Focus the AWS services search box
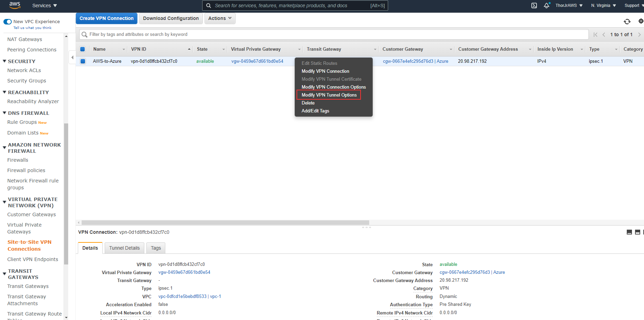The image size is (644, 320). [295, 6]
